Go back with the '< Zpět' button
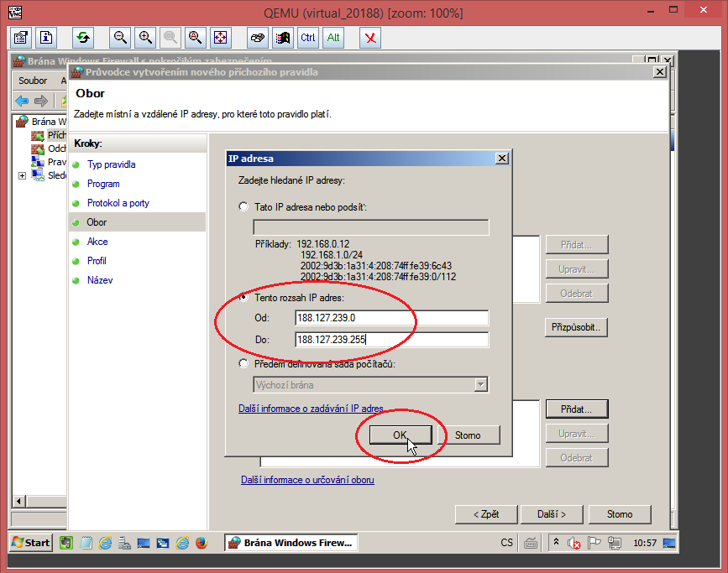Image resolution: width=728 pixels, height=573 pixels. click(486, 514)
